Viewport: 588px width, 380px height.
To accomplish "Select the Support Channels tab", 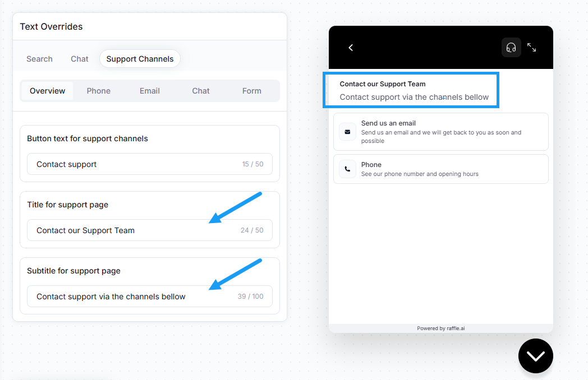I will pos(140,59).
